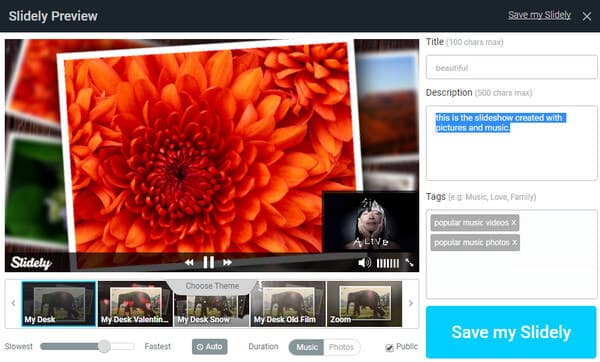Image resolution: width=600 pixels, height=362 pixels.
Task: Click the Slidely logo in player
Action: pos(31,263)
